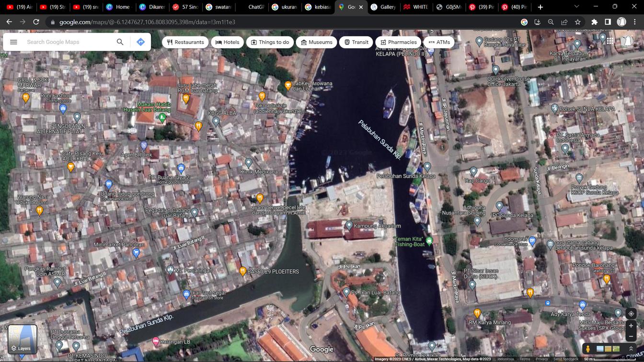Open the Privacy link in map footer
Viewport: 644px width, 362px height.
(541, 359)
